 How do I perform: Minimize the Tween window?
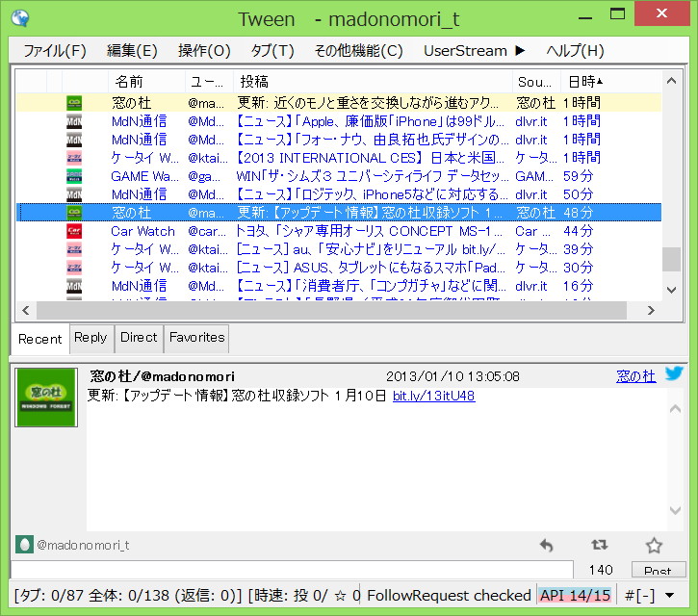click(x=585, y=17)
